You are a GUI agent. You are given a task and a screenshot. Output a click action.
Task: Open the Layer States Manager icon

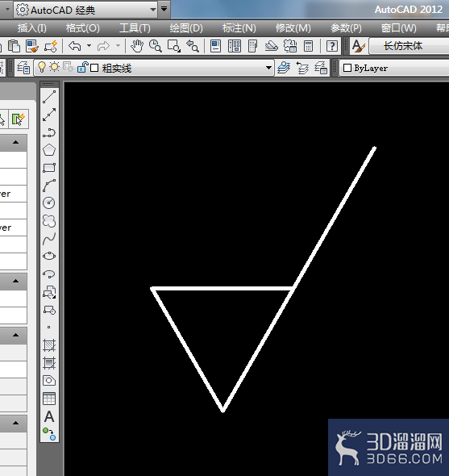(x=321, y=68)
